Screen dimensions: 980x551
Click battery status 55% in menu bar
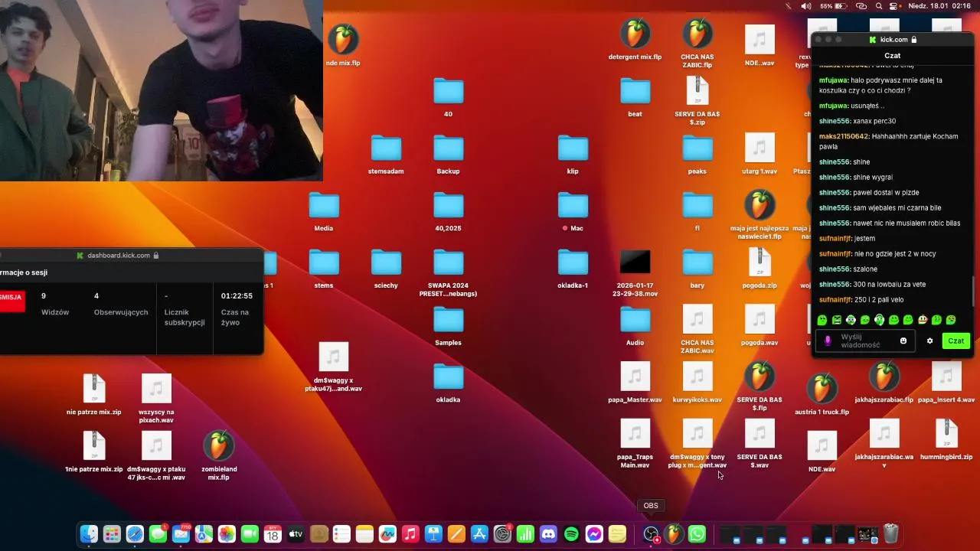(835, 6)
